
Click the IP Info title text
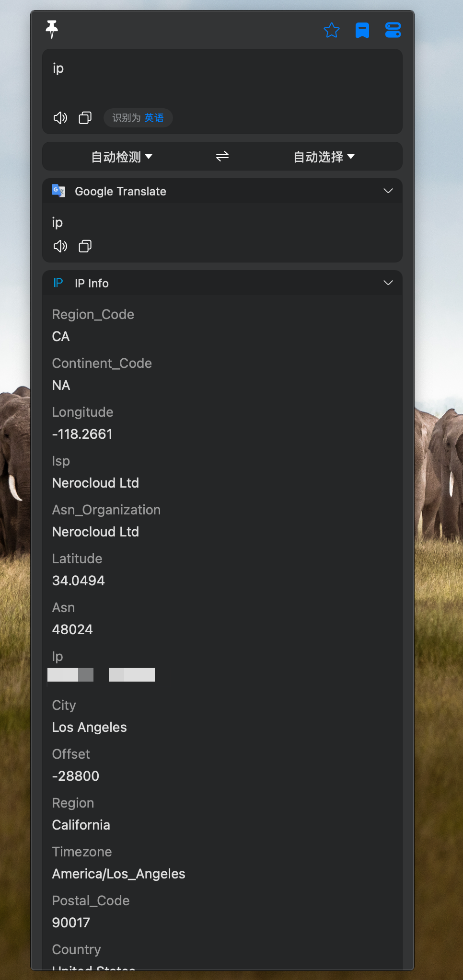92,283
